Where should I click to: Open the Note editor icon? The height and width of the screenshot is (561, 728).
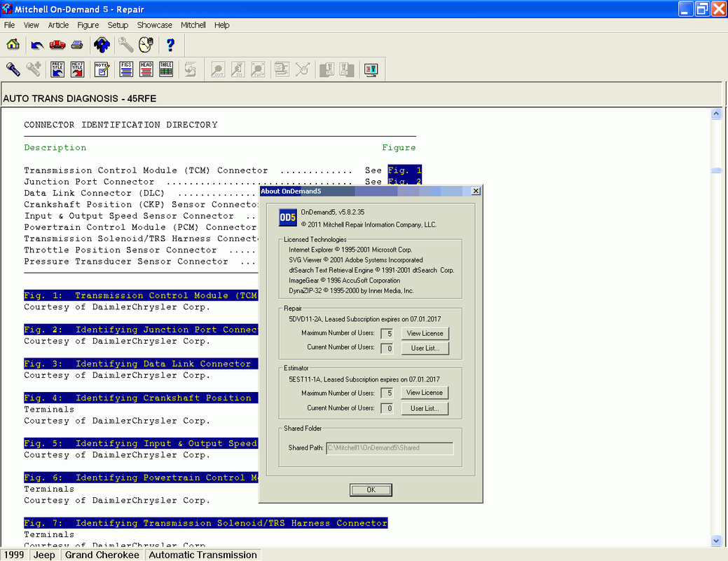pyautogui.click(x=102, y=69)
